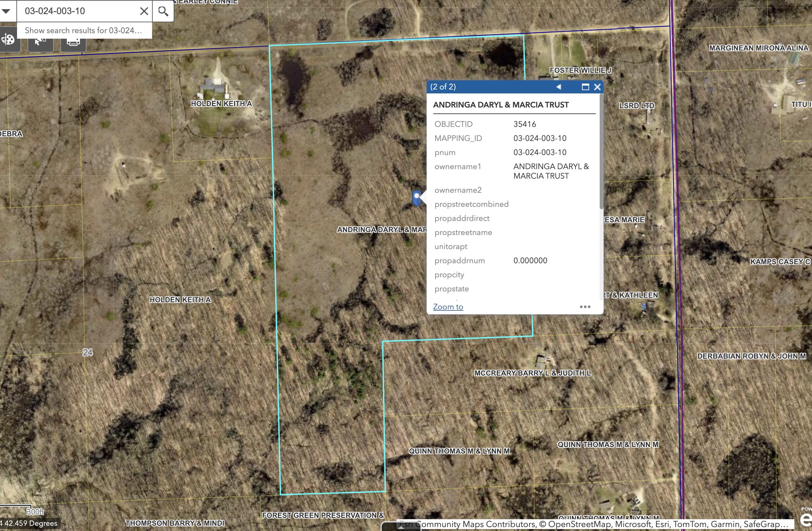Screen dimensions: 812x531
Task: Select the MCCREARY BARRY L & JUDITH L parcel
Action: click(532, 373)
